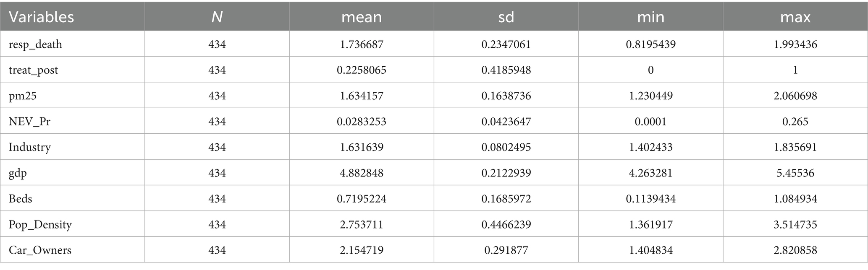Click the Variables column header

pos(41,17)
